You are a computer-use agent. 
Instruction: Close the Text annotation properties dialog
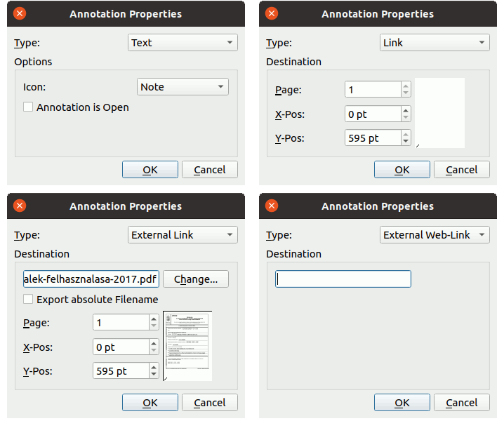(x=20, y=13)
